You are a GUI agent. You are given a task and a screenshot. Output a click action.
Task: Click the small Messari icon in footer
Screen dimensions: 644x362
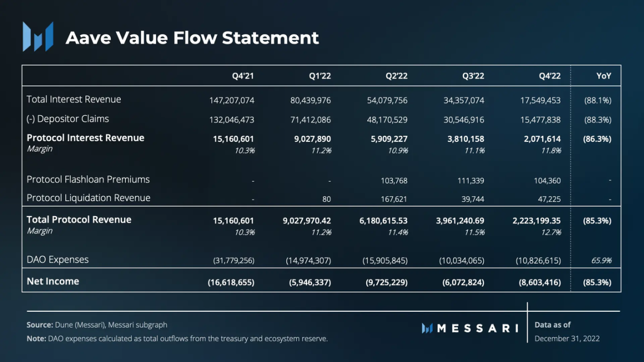pyautogui.click(x=427, y=328)
